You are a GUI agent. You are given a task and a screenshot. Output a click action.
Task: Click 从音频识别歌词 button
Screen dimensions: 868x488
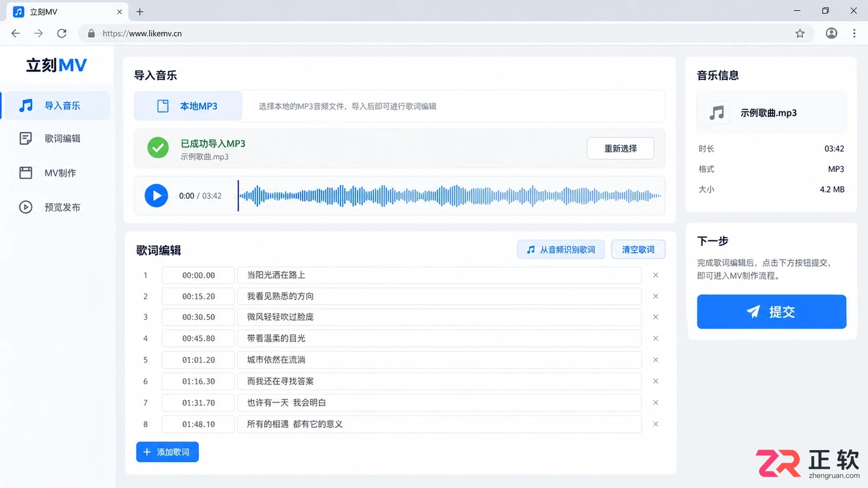click(561, 249)
